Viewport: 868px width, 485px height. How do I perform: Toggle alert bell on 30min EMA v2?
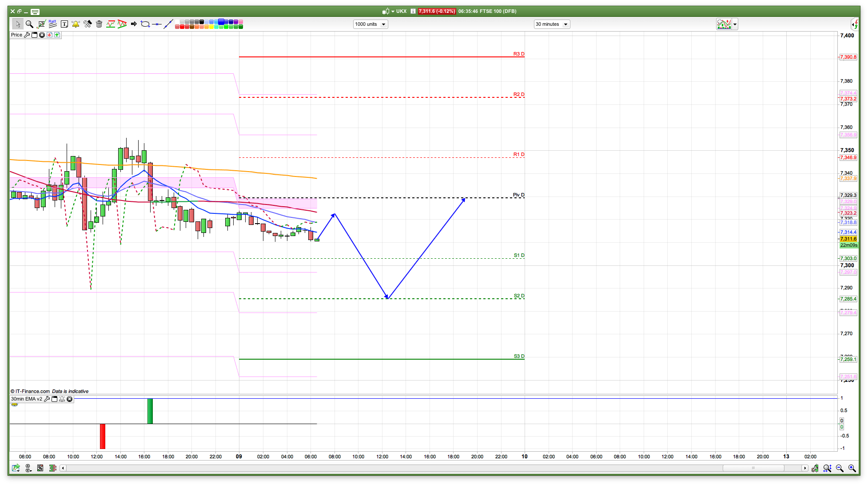pos(62,399)
